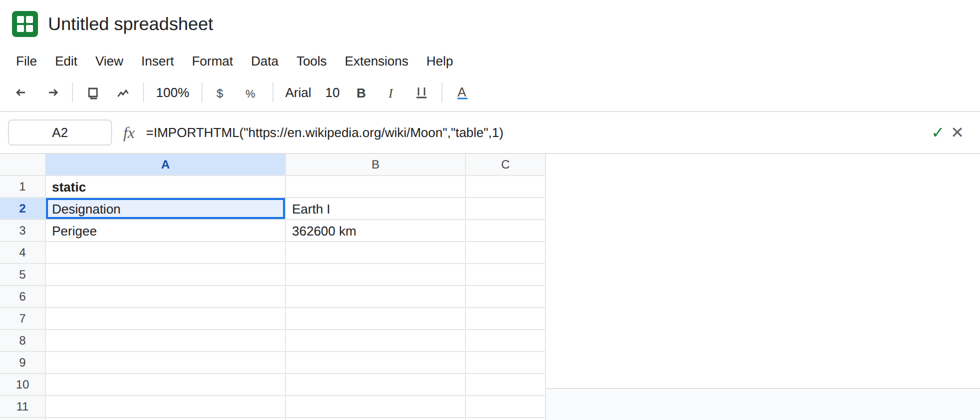Open the 100% zoom dropdown
Image resolution: width=980 pixels, height=420 pixels.
pos(172,93)
